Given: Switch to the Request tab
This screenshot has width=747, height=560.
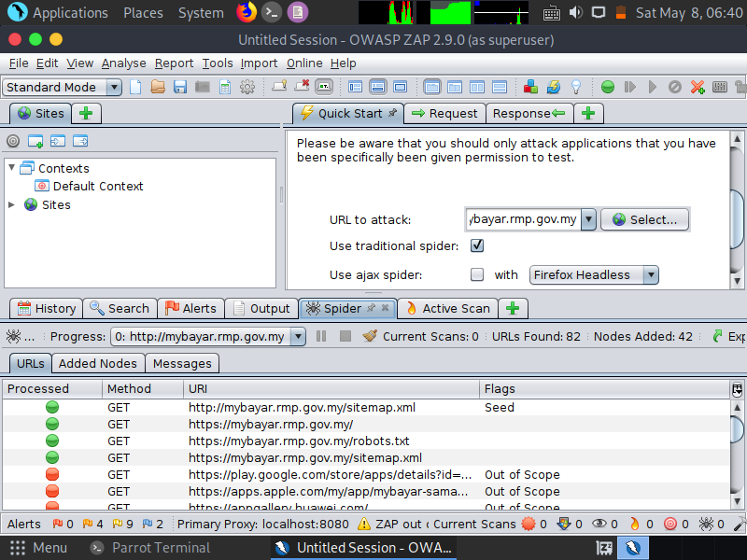Looking at the screenshot, I should click(x=444, y=113).
